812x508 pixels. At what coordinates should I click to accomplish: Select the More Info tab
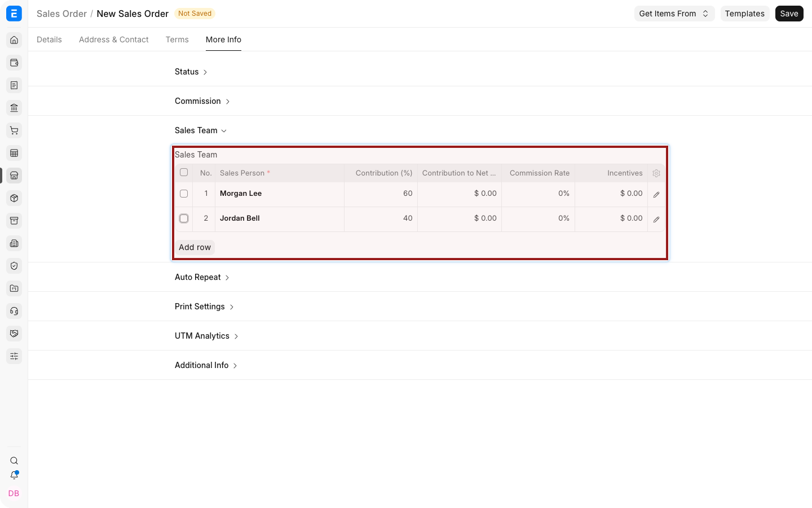tap(223, 40)
